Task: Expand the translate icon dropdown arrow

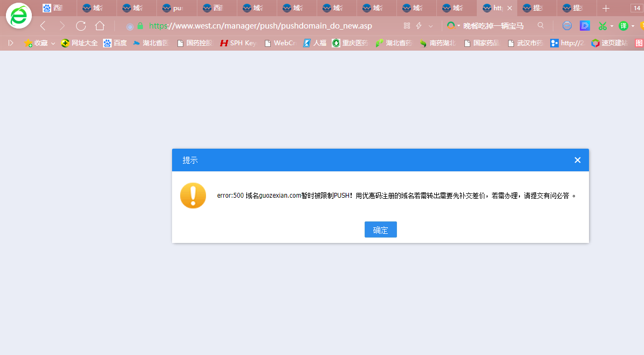Action: (x=633, y=25)
